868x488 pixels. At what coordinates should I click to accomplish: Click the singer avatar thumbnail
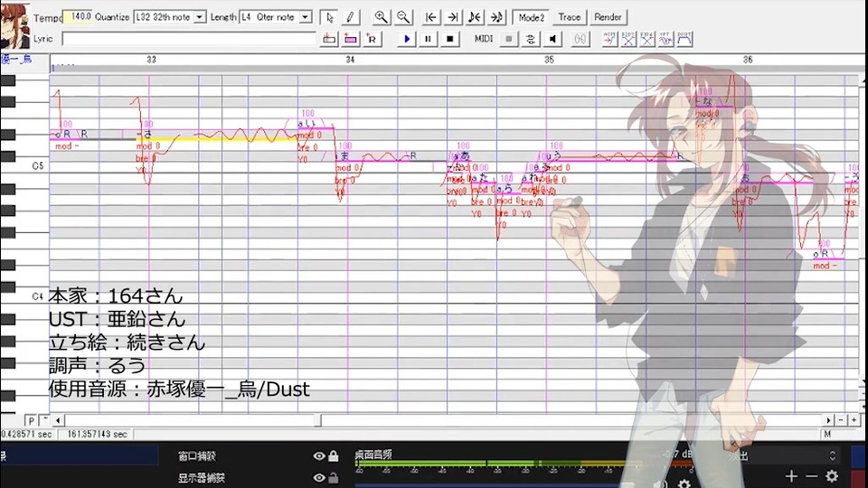click(15, 25)
